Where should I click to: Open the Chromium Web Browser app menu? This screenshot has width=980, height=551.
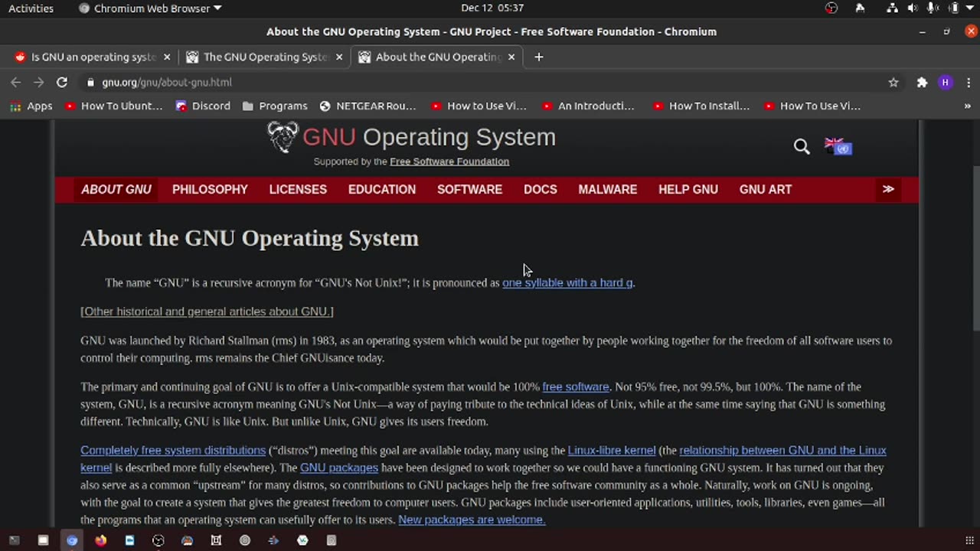click(x=150, y=8)
